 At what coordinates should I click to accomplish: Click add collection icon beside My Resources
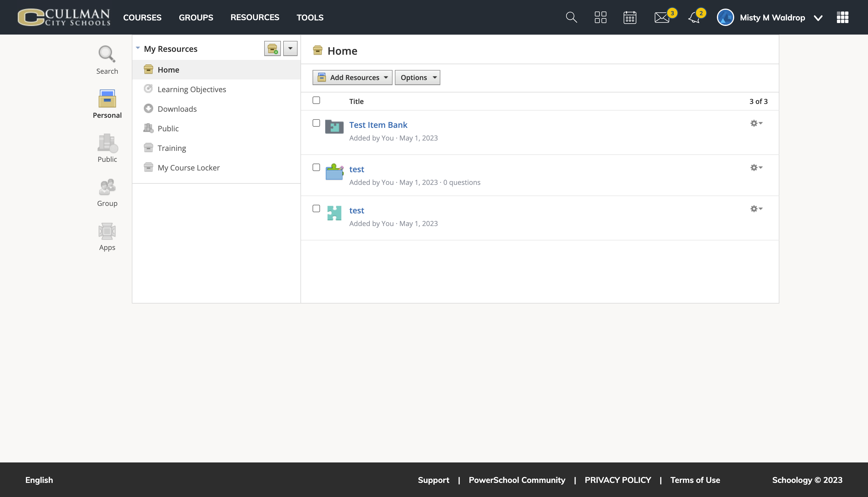272,48
